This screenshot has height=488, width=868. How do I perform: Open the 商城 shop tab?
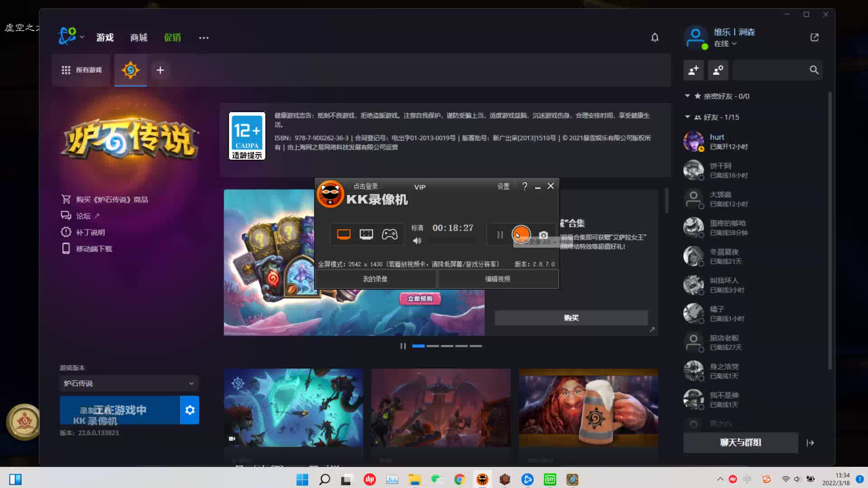[x=139, y=38]
